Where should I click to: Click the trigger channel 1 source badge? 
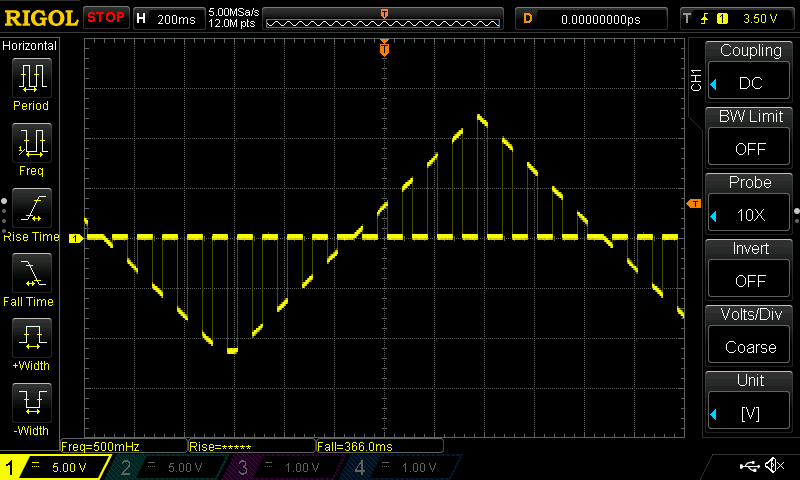coord(722,19)
